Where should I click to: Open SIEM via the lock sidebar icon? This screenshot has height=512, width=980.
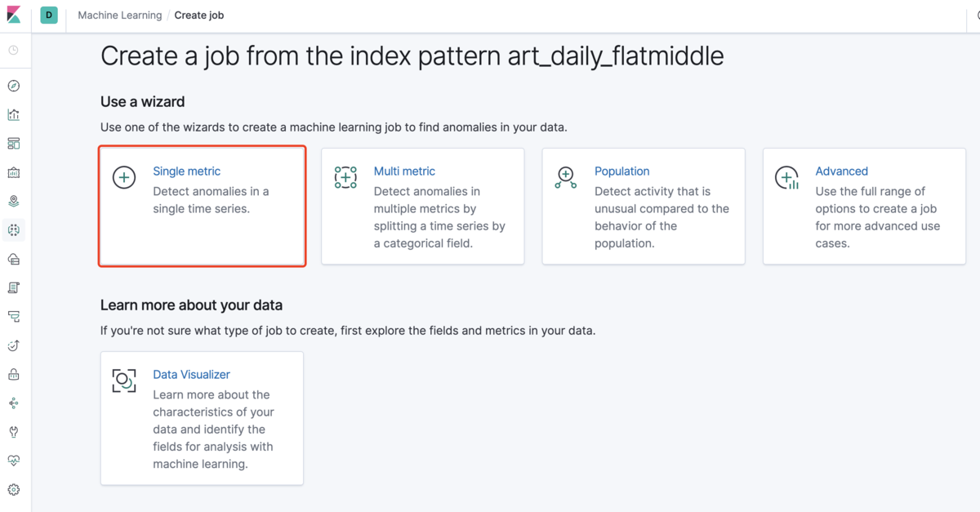click(x=13, y=374)
